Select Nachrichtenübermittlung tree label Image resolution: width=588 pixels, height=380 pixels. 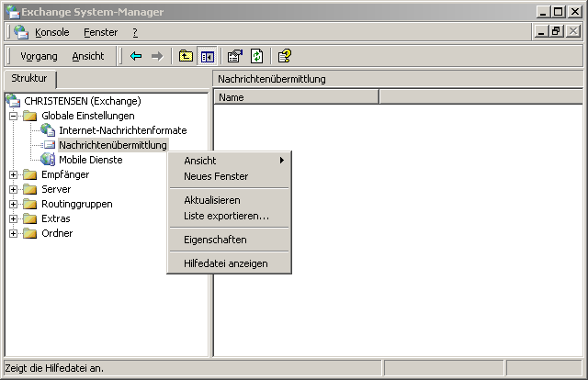(113, 145)
